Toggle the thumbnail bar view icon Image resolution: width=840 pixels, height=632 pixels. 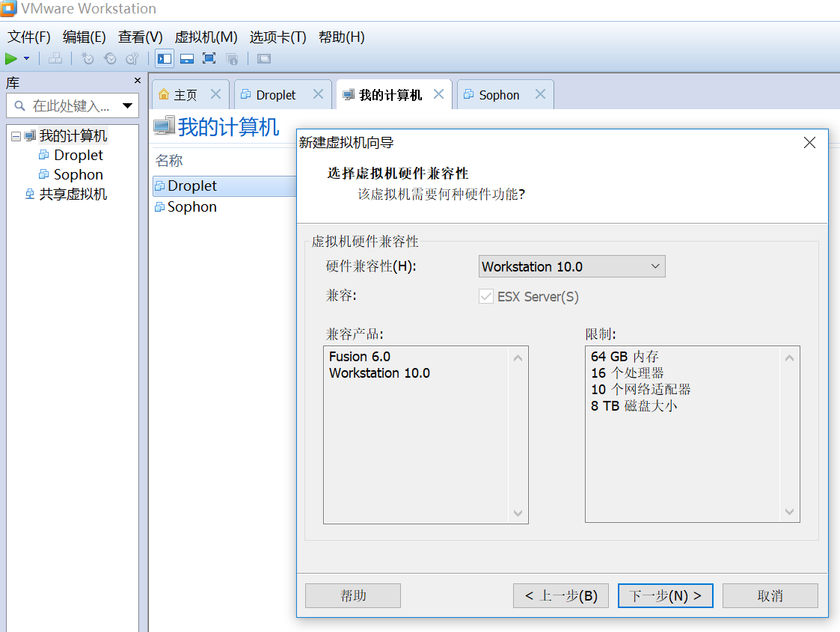187,59
